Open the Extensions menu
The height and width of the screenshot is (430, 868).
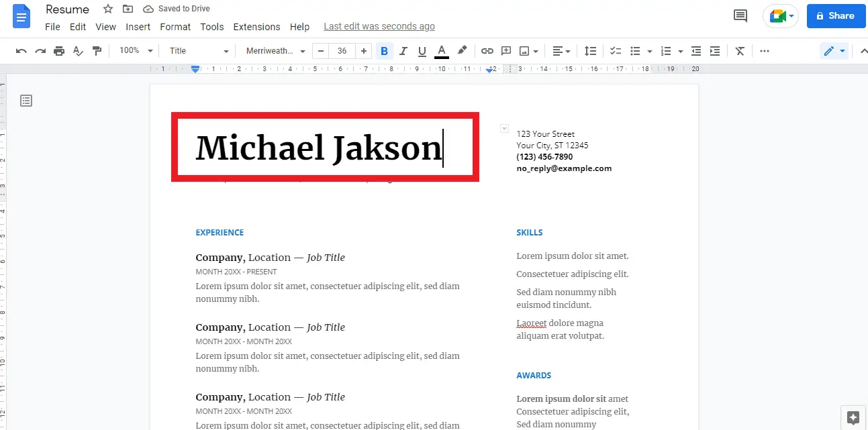(x=256, y=27)
